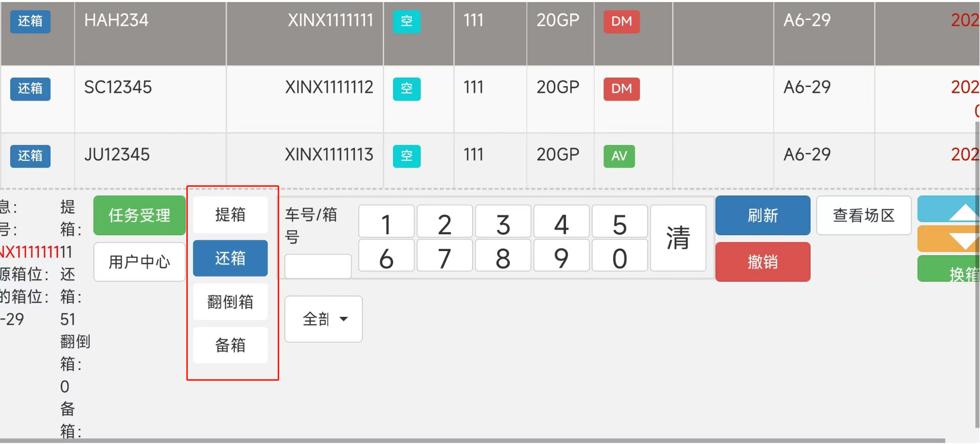Screen dimensions: 980x444
Task: Click the 还箱 badge in HAH234 row
Action: (30, 21)
